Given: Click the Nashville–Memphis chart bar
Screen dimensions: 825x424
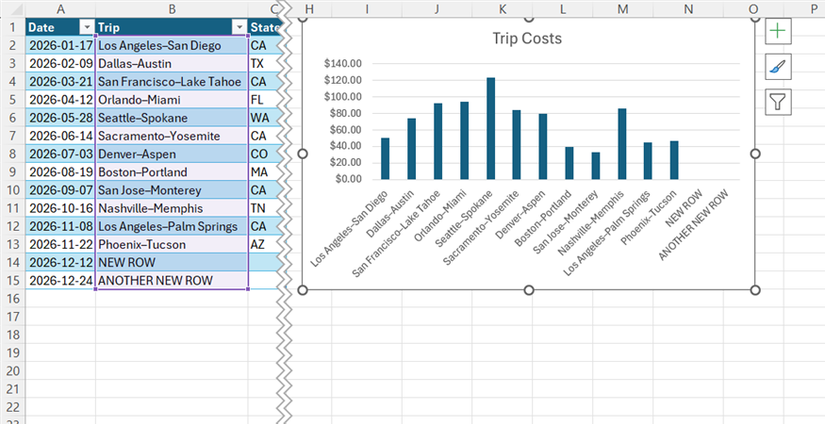Looking at the screenshot, I should coord(622,144).
